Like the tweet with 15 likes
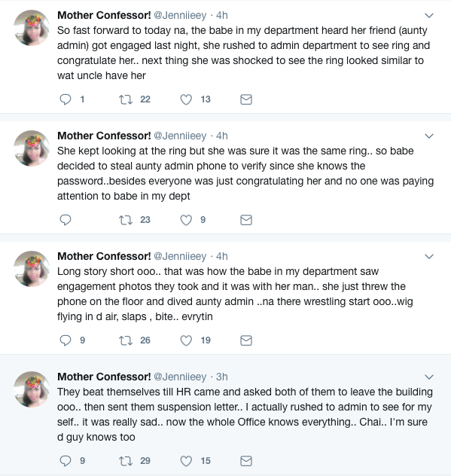The image size is (451, 476). (x=186, y=461)
